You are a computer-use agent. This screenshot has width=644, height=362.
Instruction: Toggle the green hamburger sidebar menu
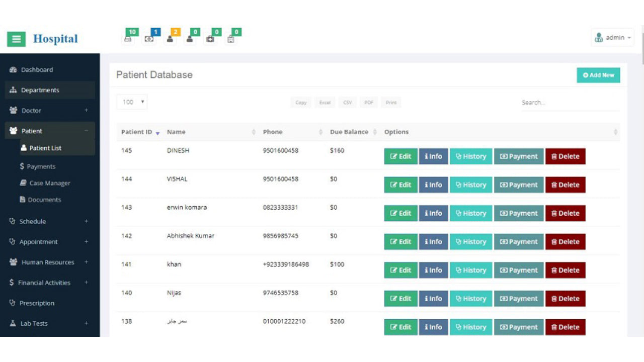pos(16,39)
